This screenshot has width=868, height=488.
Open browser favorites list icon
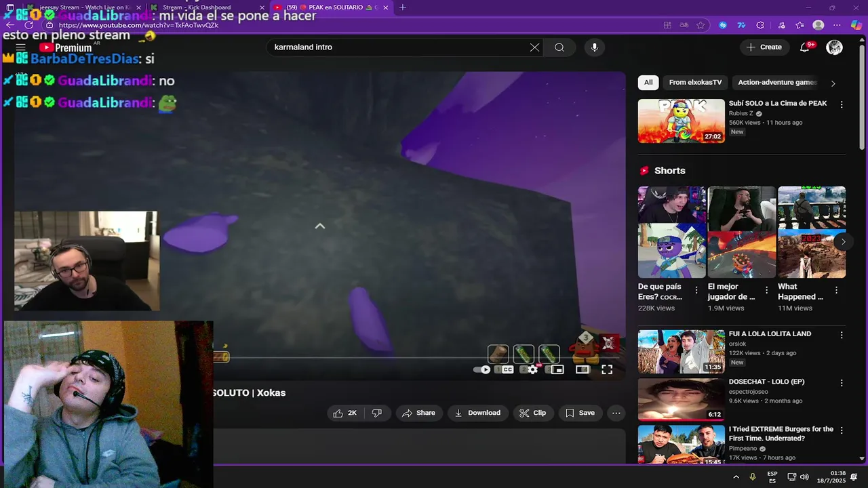800,25
